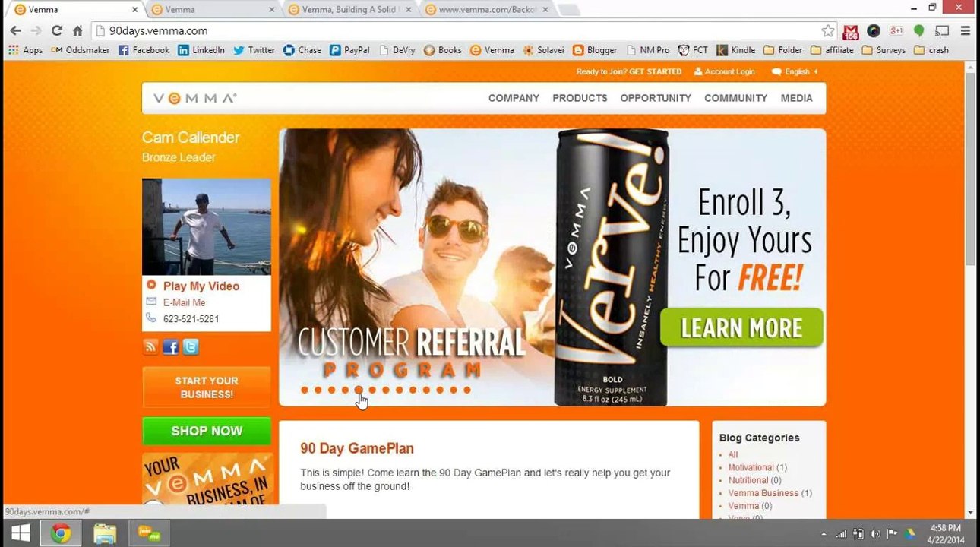Open the Blogger bookmark
This screenshot has height=547, width=980.
(595, 50)
